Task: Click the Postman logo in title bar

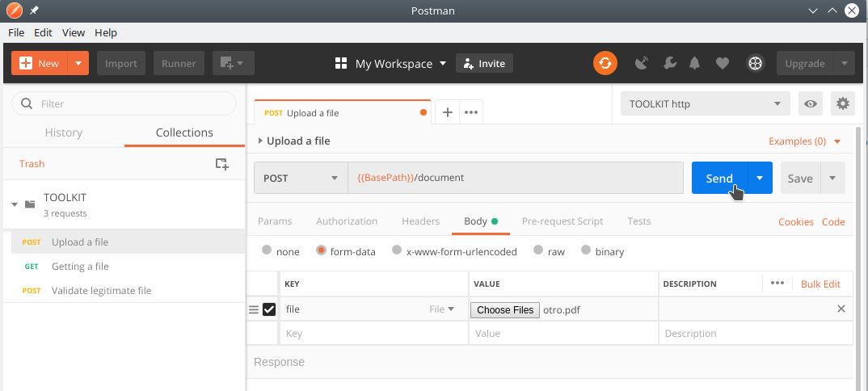Action: [x=15, y=11]
